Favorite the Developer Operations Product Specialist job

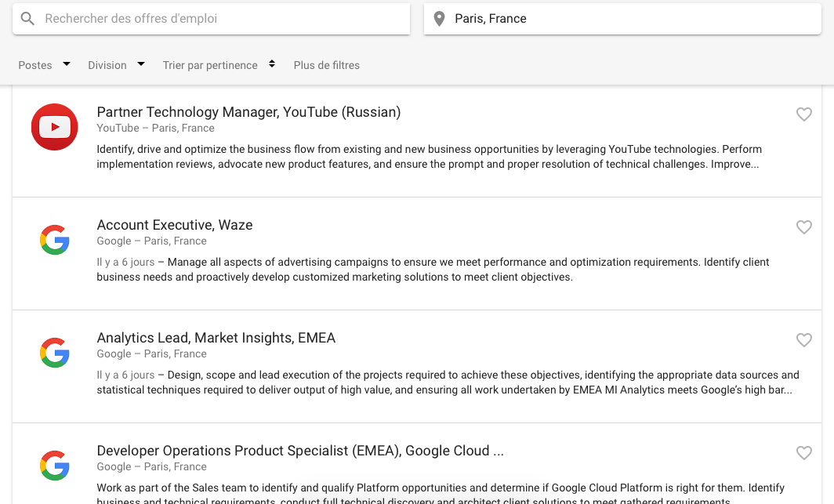(x=804, y=453)
